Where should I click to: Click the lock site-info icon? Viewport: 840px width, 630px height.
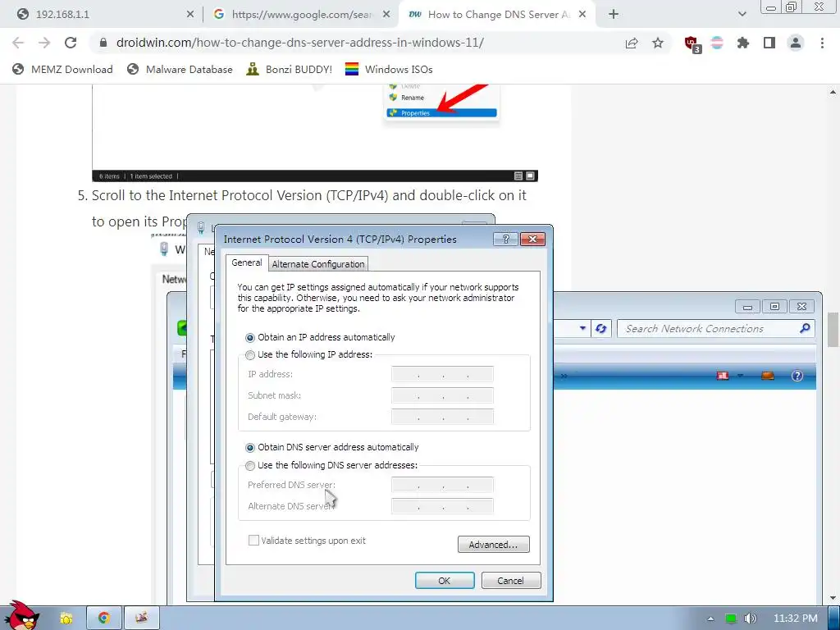click(x=104, y=43)
